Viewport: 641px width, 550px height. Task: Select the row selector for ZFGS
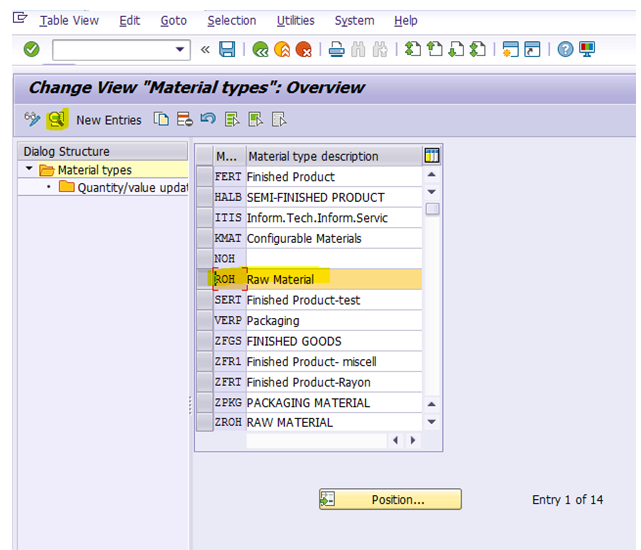pyautogui.click(x=205, y=341)
